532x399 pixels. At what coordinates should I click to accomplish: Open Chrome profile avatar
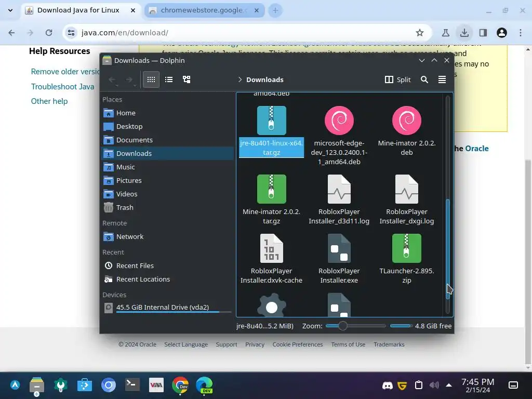tap(502, 33)
